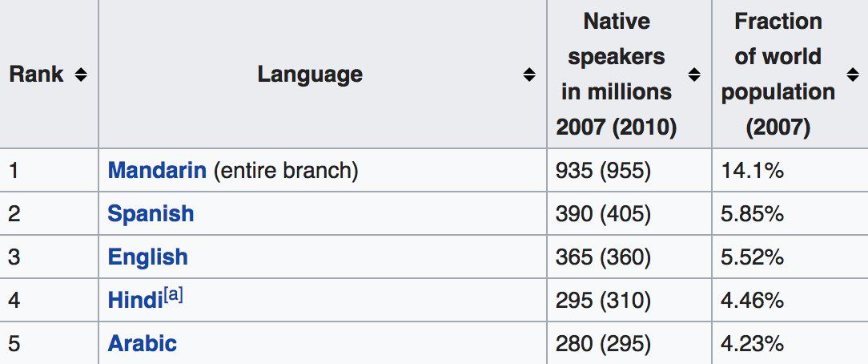868x364 pixels.
Task: Sort by Native speakers column arrows
Action: pos(694,75)
